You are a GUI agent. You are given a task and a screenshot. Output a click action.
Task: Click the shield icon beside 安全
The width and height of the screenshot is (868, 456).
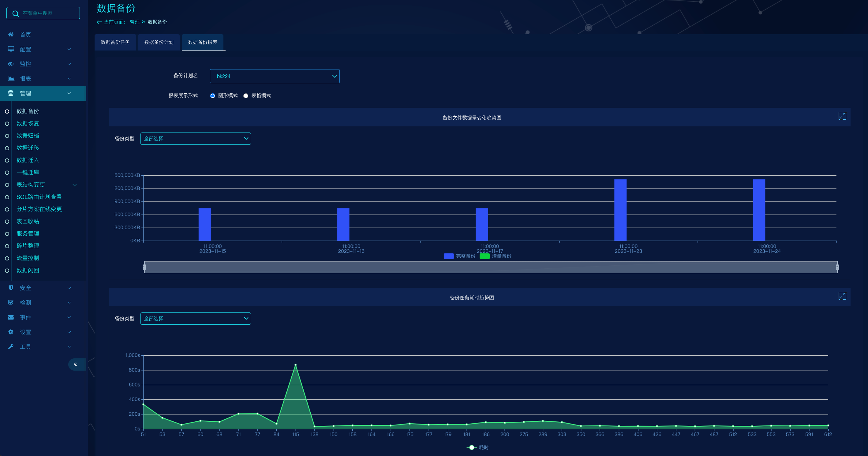11,288
